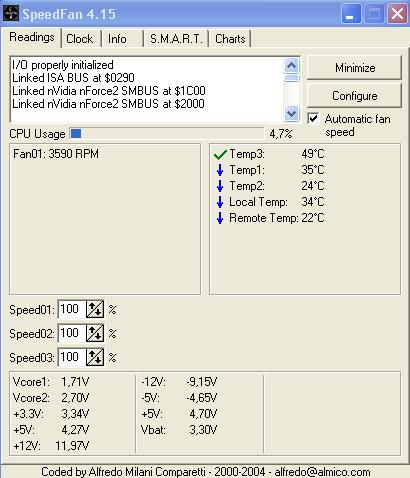Click into the Speed03 value field
Image resolution: width=410 pixels, height=478 pixels.
[x=72, y=357]
